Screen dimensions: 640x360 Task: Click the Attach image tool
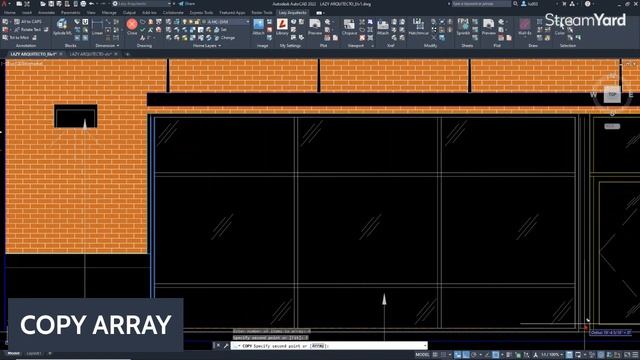[258, 27]
